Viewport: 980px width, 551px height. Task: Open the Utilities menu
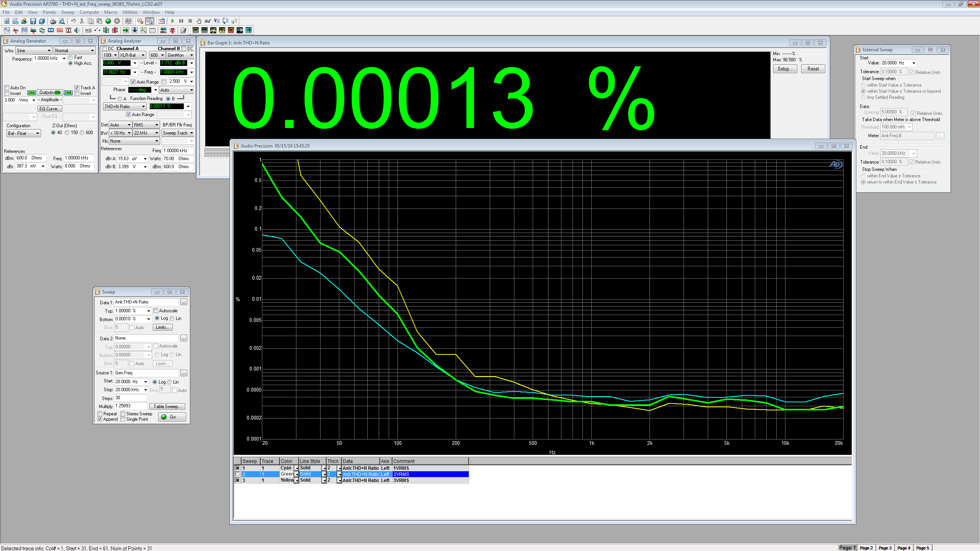[x=130, y=12]
